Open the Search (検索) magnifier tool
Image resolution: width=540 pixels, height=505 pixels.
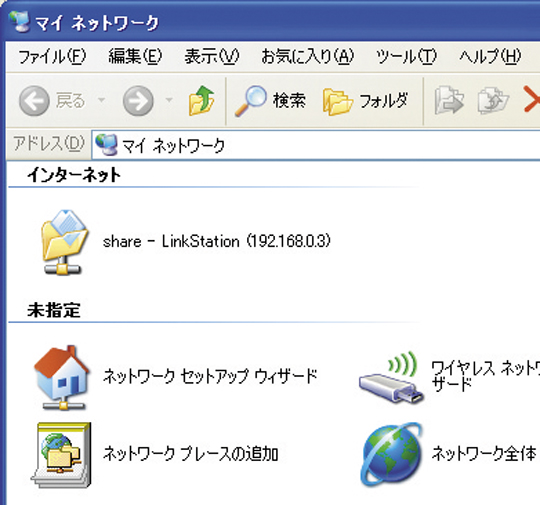(270, 101)
